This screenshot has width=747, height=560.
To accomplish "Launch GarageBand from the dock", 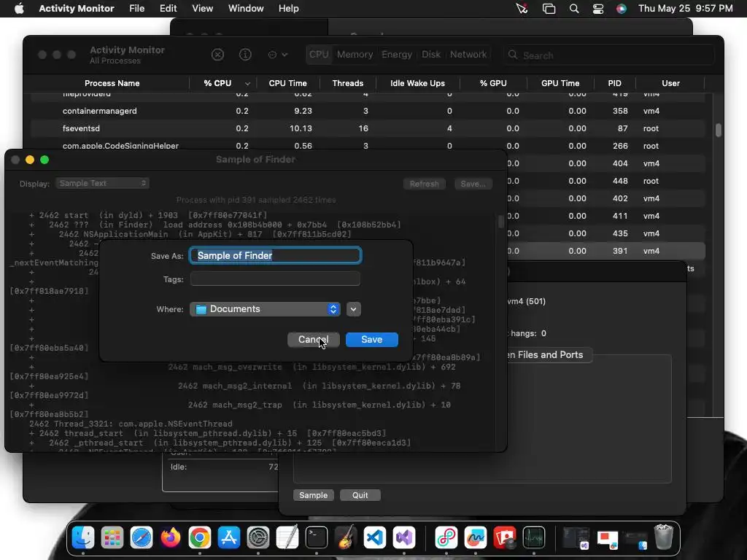I will click(x=346, y=538).
